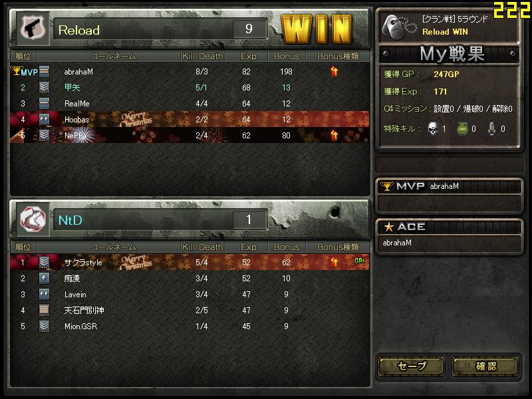Click the My戦果 panel header
This screenshot has height=399, width=532.
[x=450, y=54]
